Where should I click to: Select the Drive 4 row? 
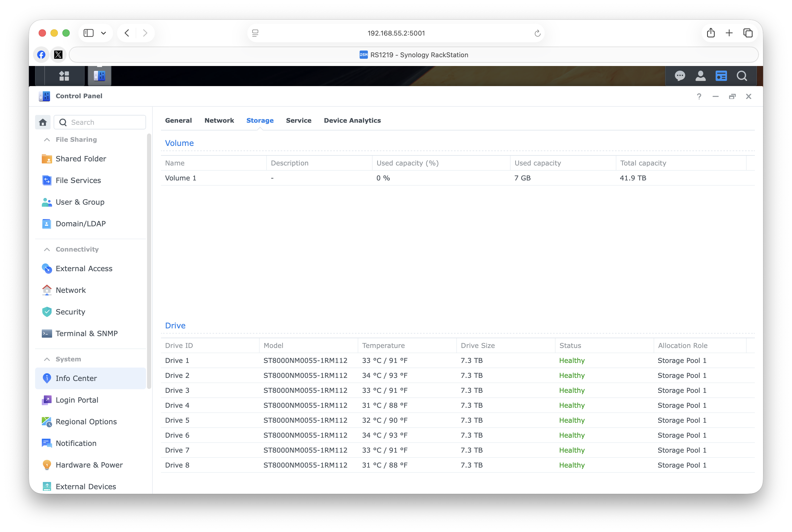[x=458, y=405]
